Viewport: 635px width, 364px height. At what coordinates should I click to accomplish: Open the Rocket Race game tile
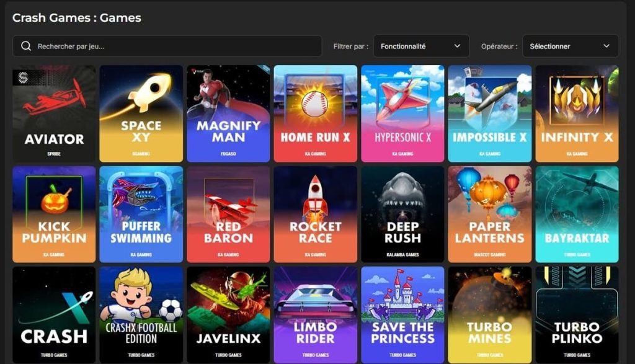[316, 214]
